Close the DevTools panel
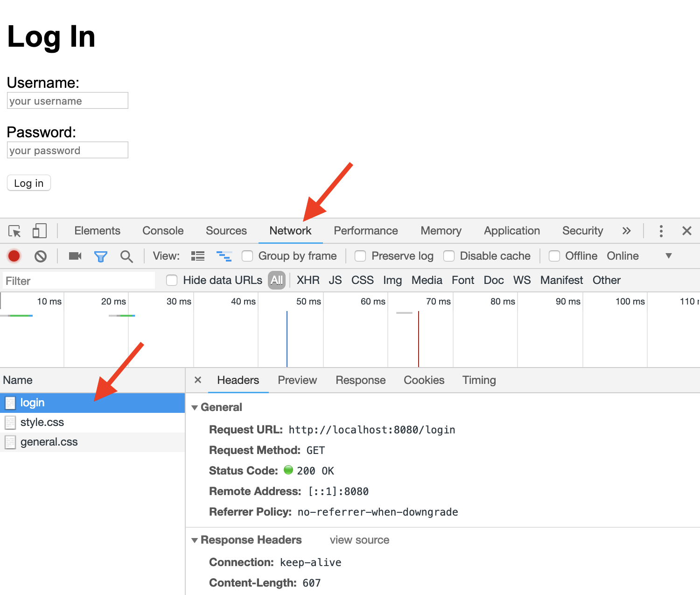The image size is (700, 595). (x=687, y=231)
